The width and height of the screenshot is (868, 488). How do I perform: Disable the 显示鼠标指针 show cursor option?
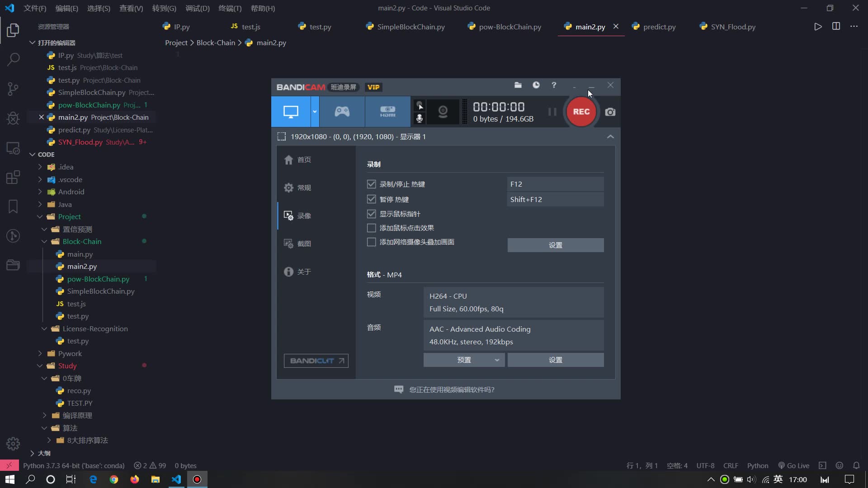point(371,214)
